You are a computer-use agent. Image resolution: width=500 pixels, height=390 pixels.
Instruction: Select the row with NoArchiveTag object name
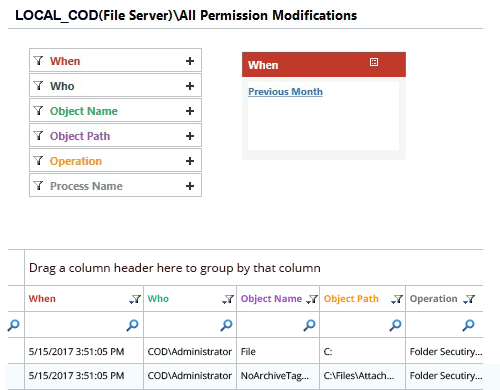click(x=245, y=376)
